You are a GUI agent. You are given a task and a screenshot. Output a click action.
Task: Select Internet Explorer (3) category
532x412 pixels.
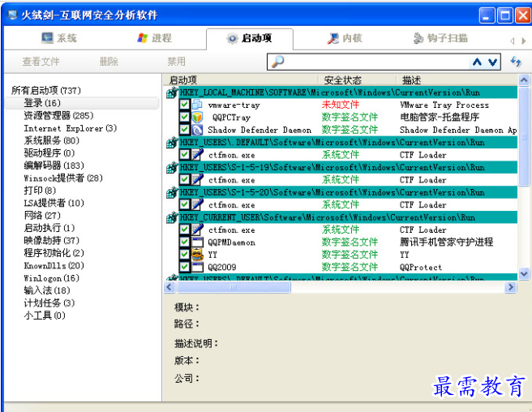point(71,128)
